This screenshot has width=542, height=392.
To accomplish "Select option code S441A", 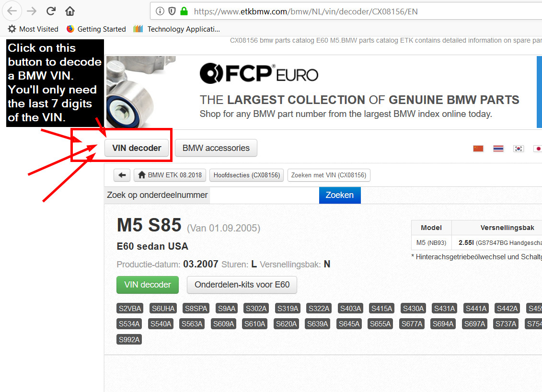I will (476, 308).
